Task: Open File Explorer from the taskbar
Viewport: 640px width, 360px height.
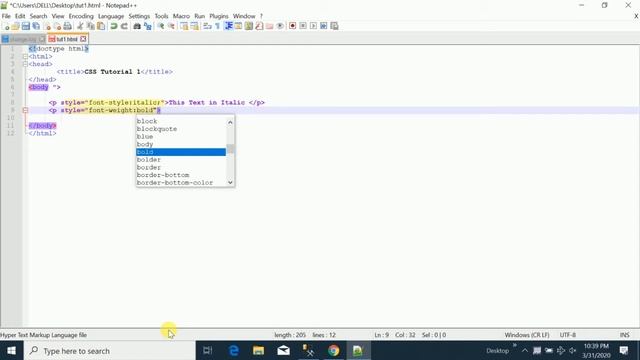Action: (x=258, y=351)
